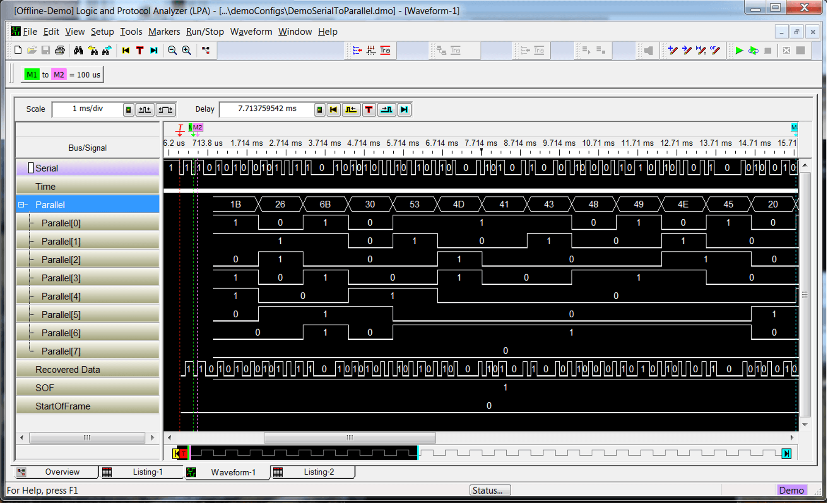The height and width of the screenshot is (504, 828).
Task: Switch to the Listing-1 tab
Action: point(147,472)
